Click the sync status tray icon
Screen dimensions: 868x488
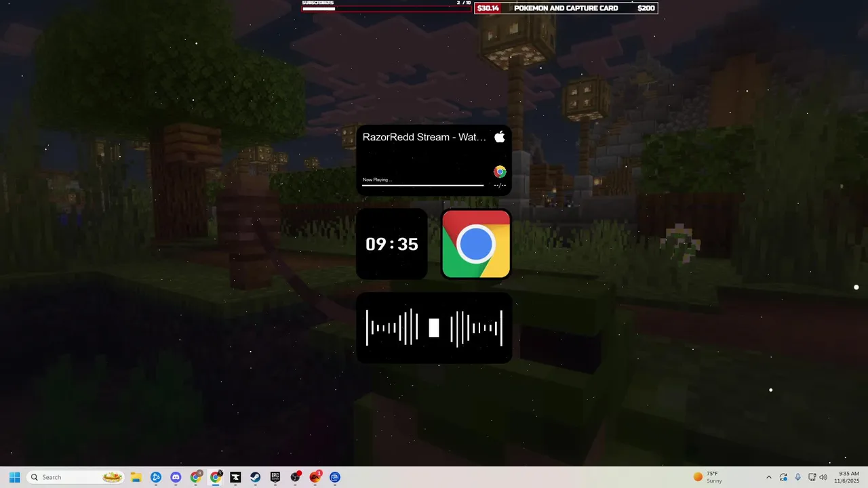pyautogui.click(x=783, y=477)
